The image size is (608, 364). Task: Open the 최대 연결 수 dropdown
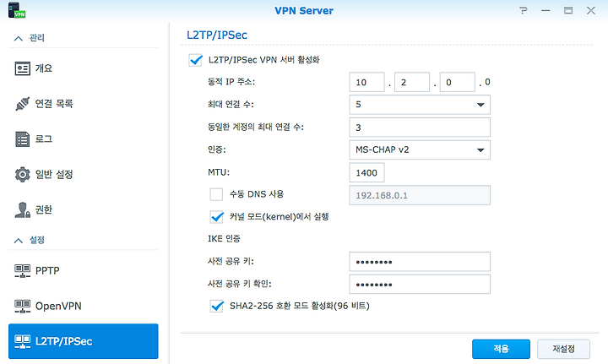click(420, 105)
